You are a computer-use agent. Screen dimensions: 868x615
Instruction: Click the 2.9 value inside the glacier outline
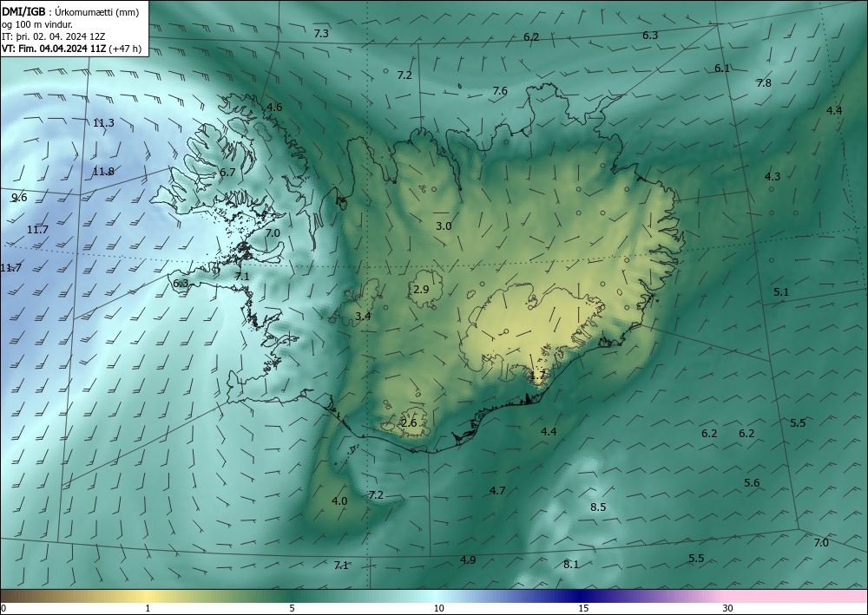tap(421, 289)
